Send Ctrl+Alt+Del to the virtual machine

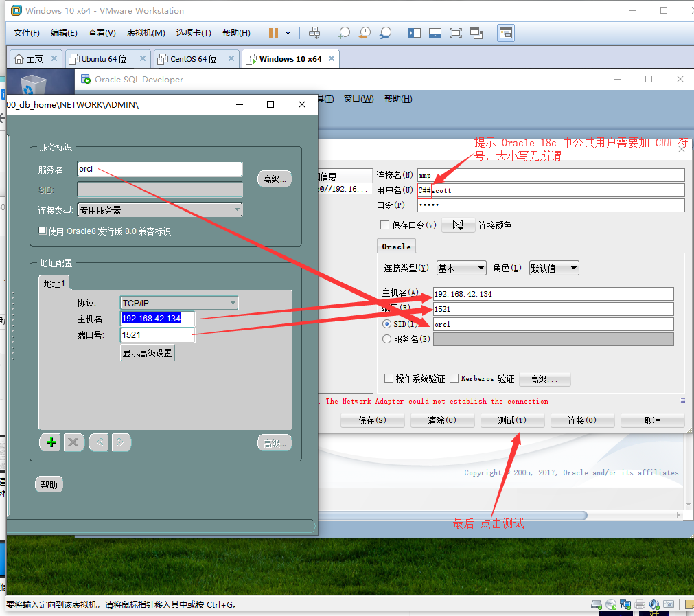(314, 33)
